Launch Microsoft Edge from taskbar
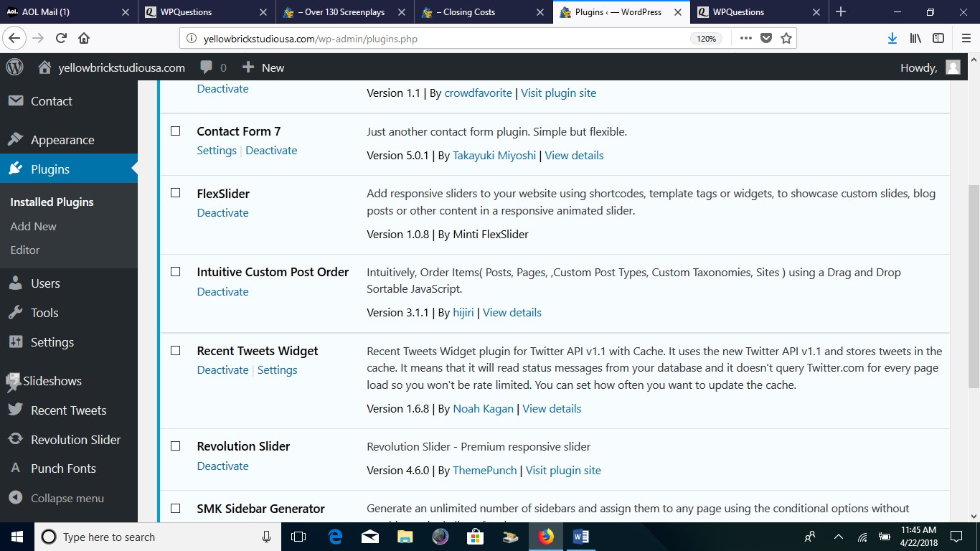The height and width of the screenshot is (551, 980). click(x=335, y=537)
